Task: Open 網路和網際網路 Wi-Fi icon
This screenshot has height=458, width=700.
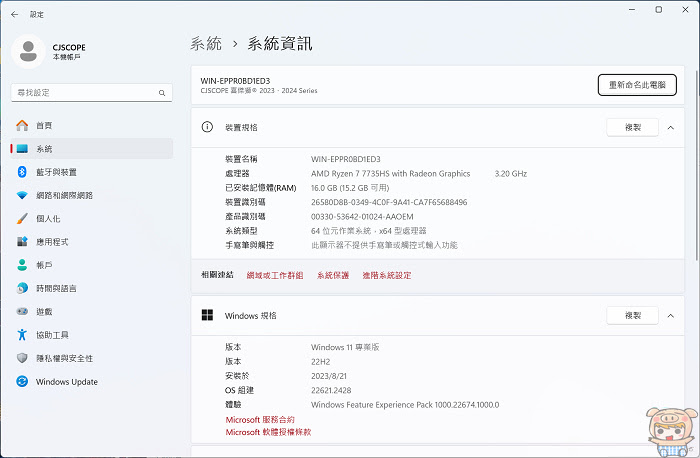Action: click(22, 195)
